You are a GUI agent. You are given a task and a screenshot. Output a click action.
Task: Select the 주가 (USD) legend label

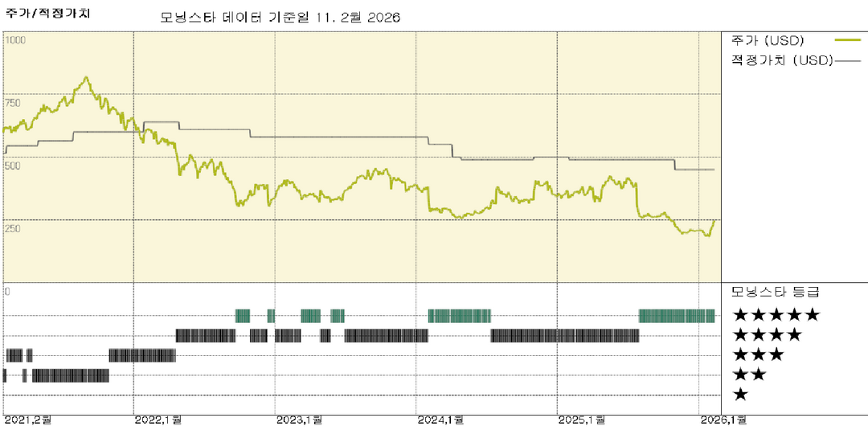tap(768, 39)
